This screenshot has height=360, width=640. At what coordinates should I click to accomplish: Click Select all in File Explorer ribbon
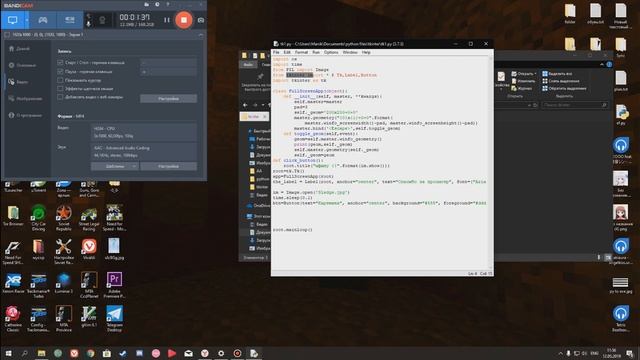point(557,74)
